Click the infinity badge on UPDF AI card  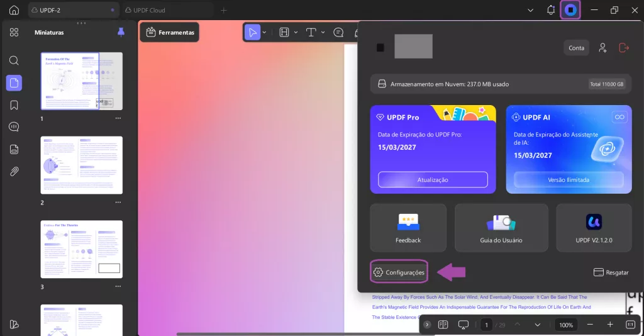[619, 117]
